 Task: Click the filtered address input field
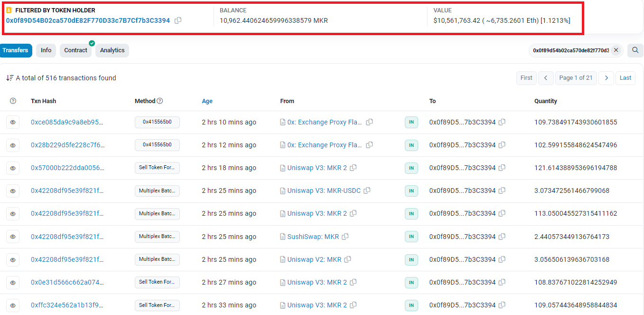coord(570,50)
